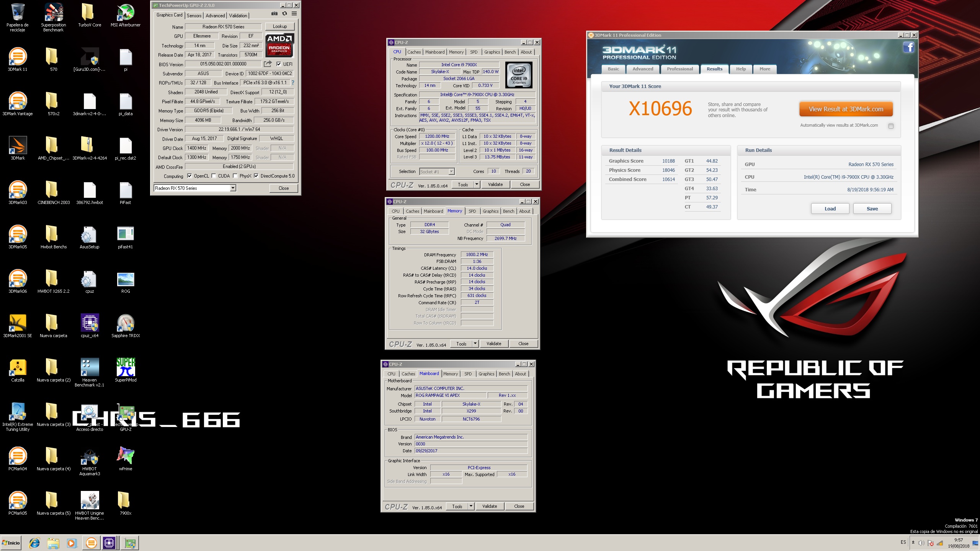
Task: Click the GPU-Z refresh icon
Action: click(x=284, y=13)
